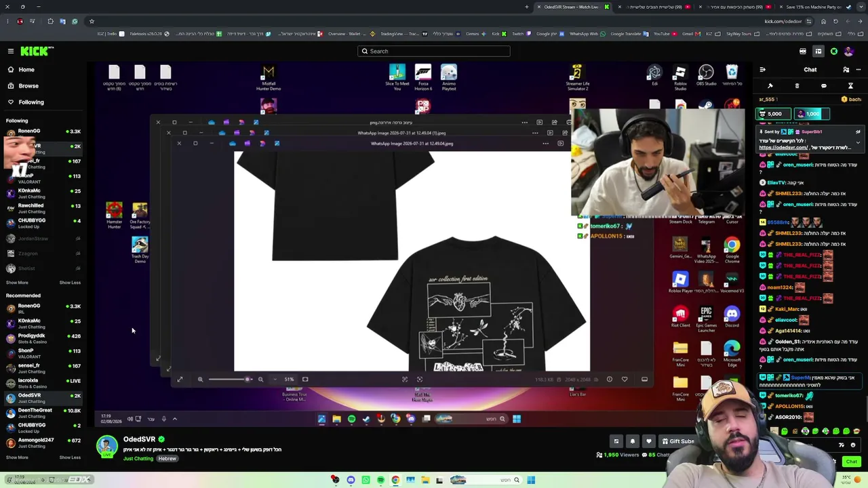This screenshot has height=488, width=868.
Task: Open OdedSVR's channel avatar below the stream
Action: click(107, 447)
